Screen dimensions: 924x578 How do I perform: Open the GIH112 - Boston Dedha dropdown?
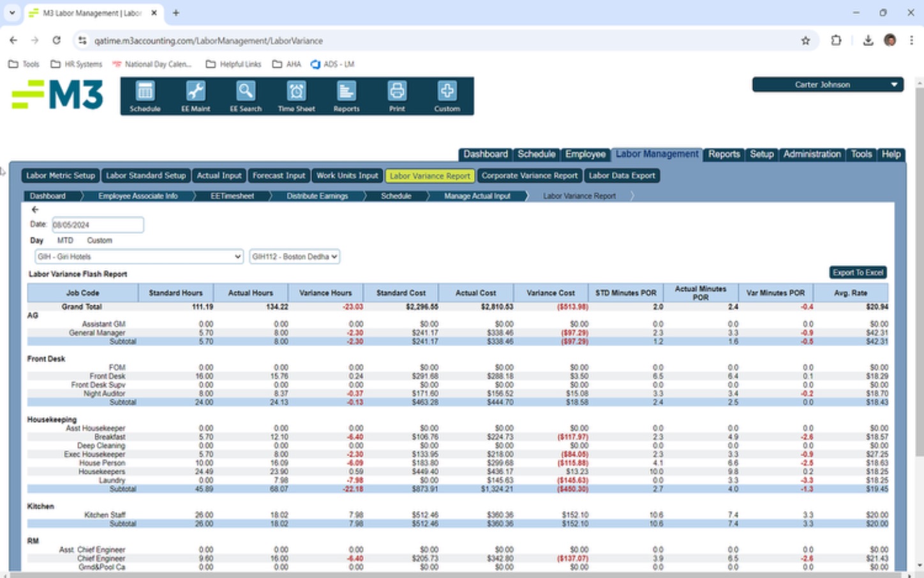pyautogui.click(x=294, y=257)
